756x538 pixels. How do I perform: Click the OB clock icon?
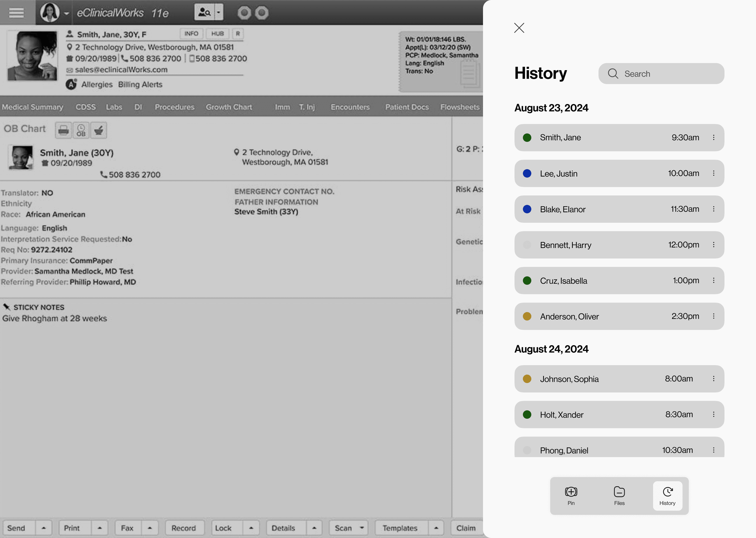[81, 130]
